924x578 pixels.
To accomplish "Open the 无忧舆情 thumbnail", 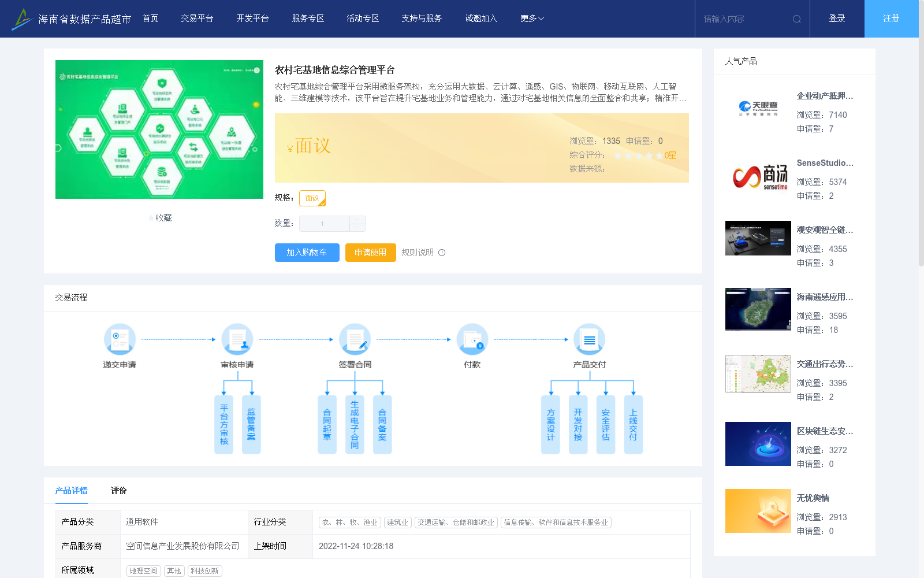I will (758, 511).
